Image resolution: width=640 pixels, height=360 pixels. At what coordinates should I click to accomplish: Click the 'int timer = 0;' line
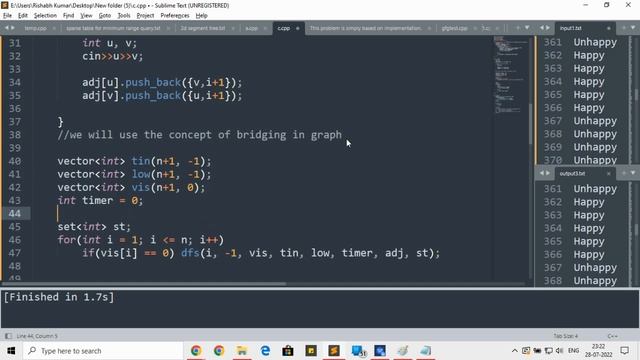(x=100, y=200)
